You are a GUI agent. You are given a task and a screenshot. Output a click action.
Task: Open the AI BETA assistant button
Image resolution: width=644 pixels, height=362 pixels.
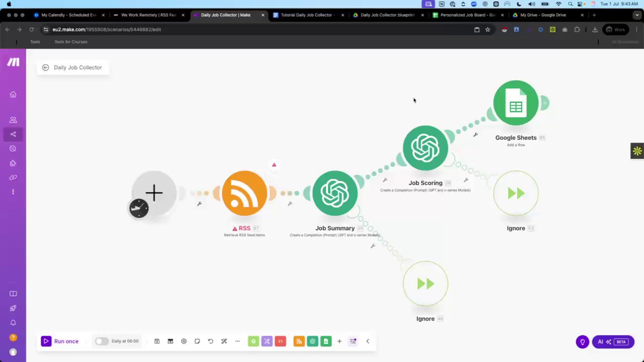tap(613, 342)
